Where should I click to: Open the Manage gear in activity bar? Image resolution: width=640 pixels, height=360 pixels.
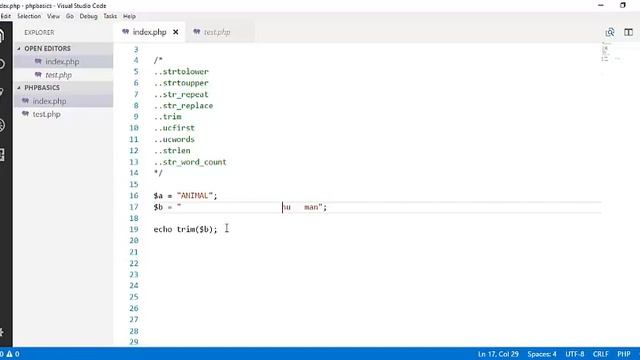click(2, 332)
